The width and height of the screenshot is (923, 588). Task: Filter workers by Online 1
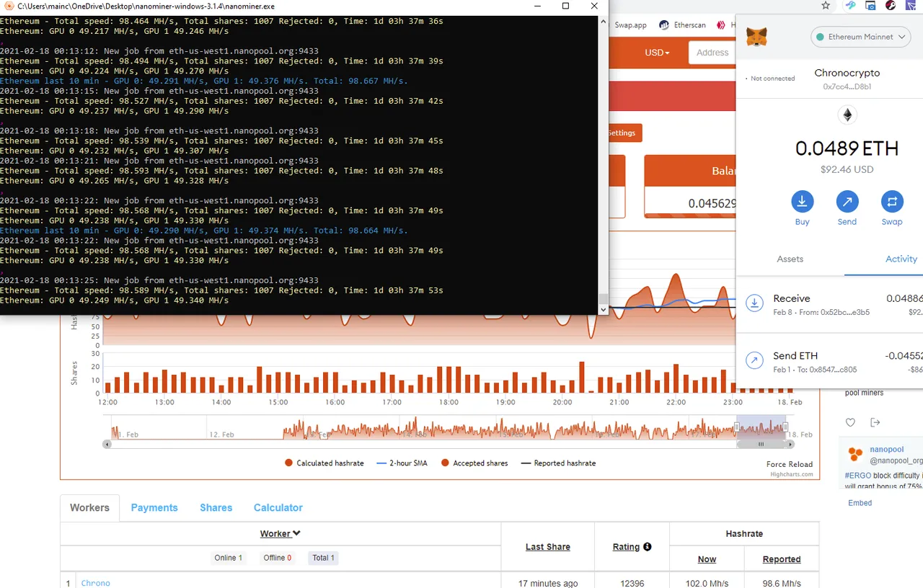[229, 558]
